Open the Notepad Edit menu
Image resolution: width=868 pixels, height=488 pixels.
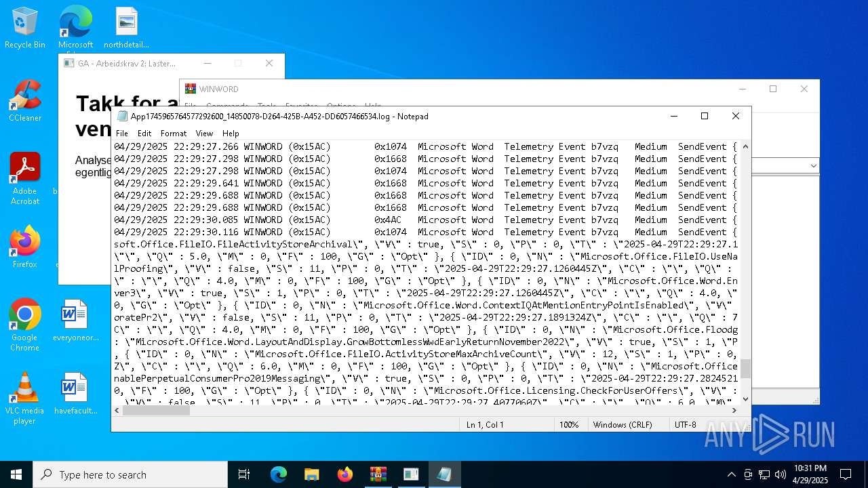144,134
